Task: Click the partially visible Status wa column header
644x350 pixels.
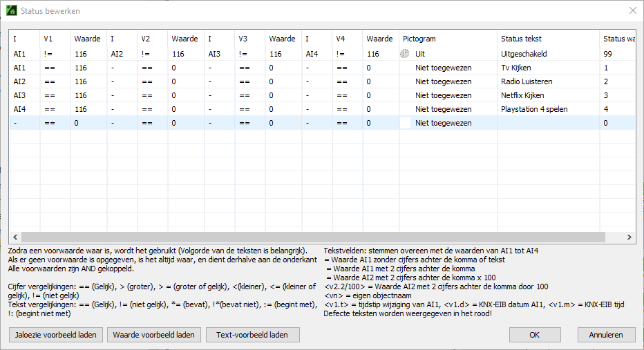Action: pyautogui.click(x=618, y=39)
